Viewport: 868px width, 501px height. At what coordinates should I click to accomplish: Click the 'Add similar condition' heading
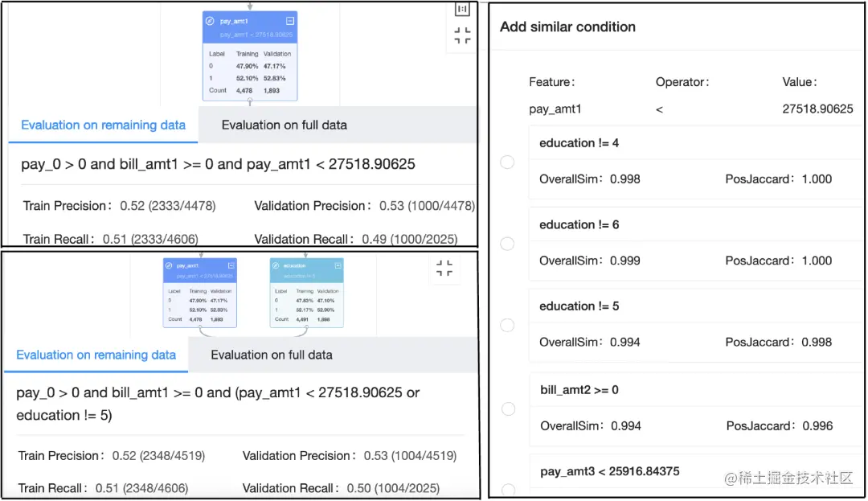pos(567,27)
